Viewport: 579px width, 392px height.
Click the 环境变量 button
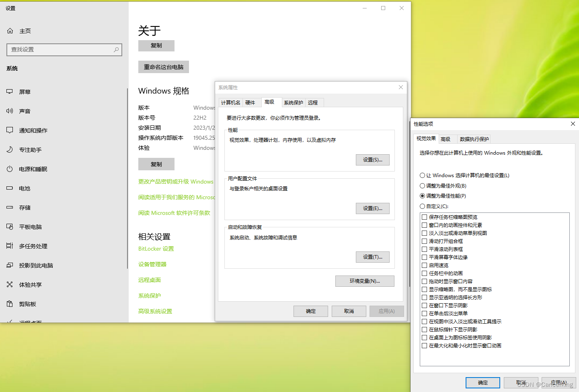point(364,281)
